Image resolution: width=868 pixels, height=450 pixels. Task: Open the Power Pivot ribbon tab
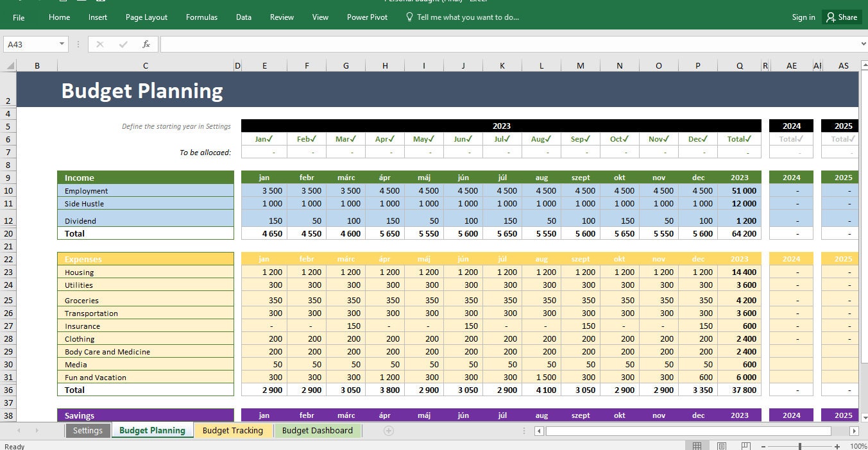coord(366,17)
